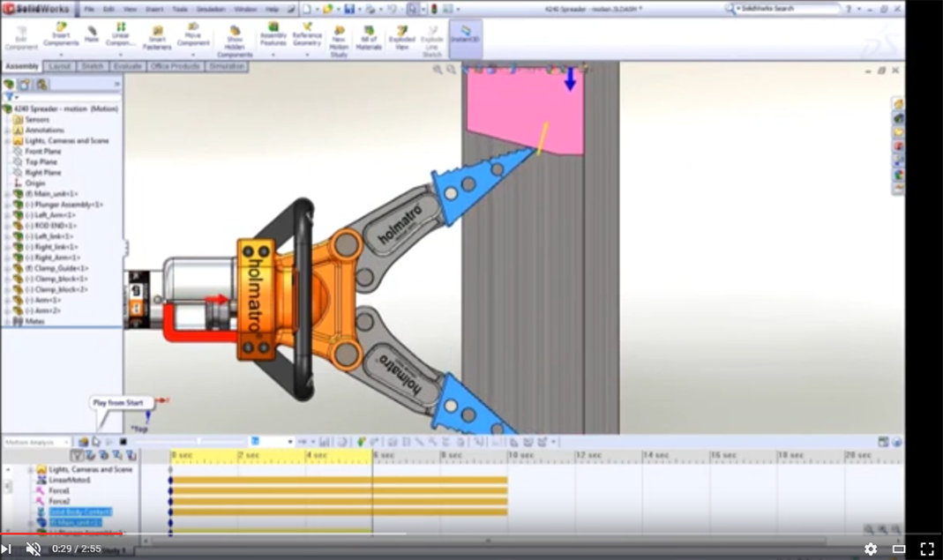Switch to the Sketch tab

click(x=93, y=66)
